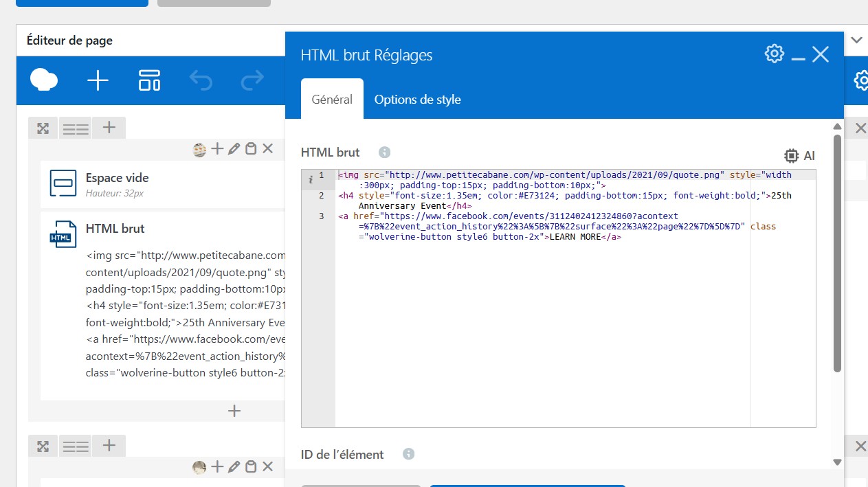Open AI assistant for HTML brut
The height and width of the screenshot is (487, 868).
[x=799, y=155]
